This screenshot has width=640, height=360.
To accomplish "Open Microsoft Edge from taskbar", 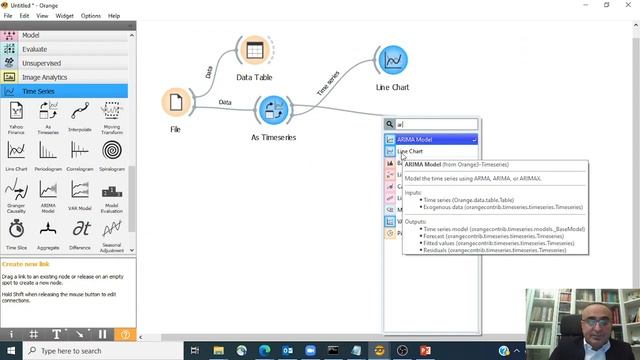I will click(264, 351).
